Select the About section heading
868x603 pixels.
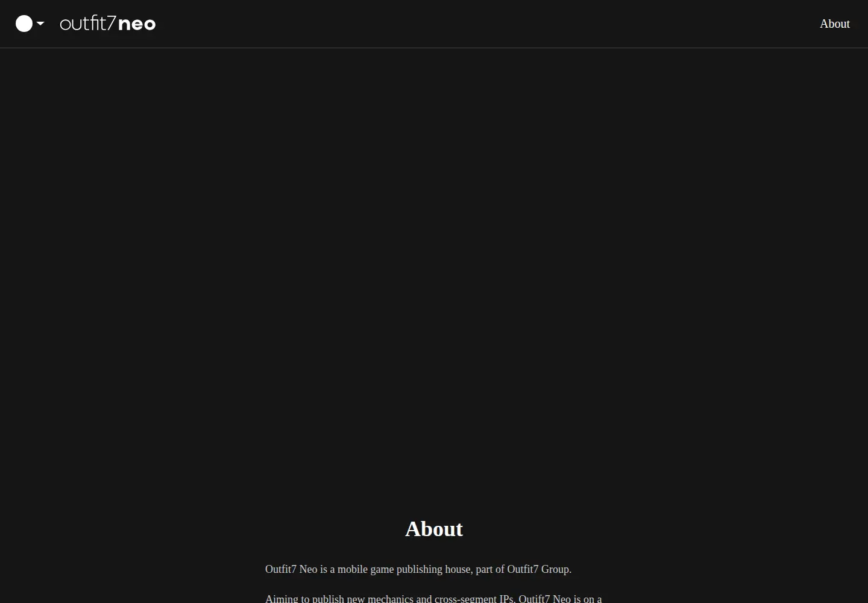[x=434, y=529]
